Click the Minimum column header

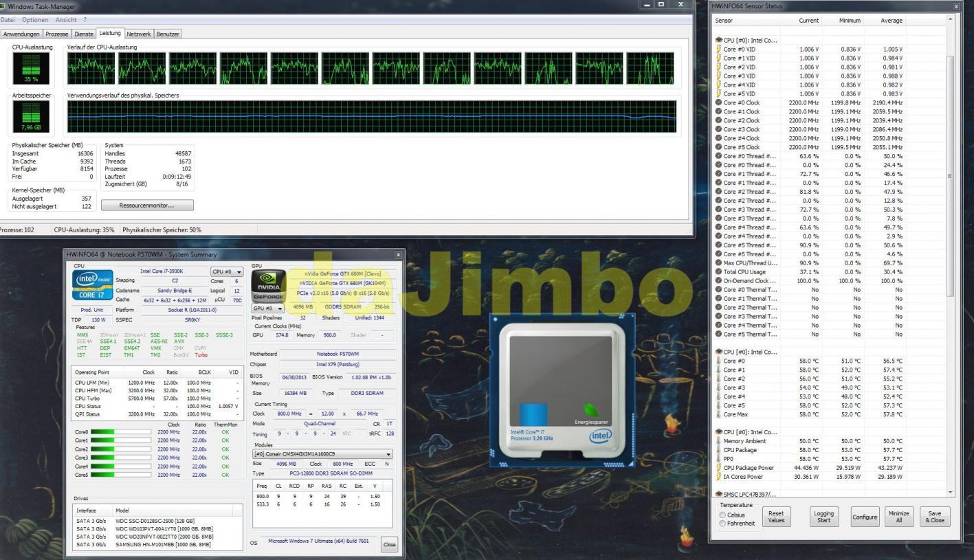(850, 21)
